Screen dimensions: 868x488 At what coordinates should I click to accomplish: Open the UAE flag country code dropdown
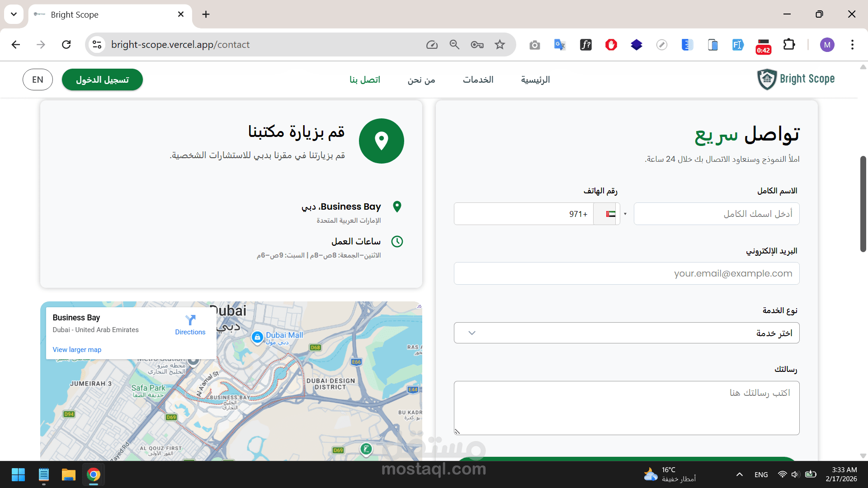pyautogui.click(x=611, y=214)
